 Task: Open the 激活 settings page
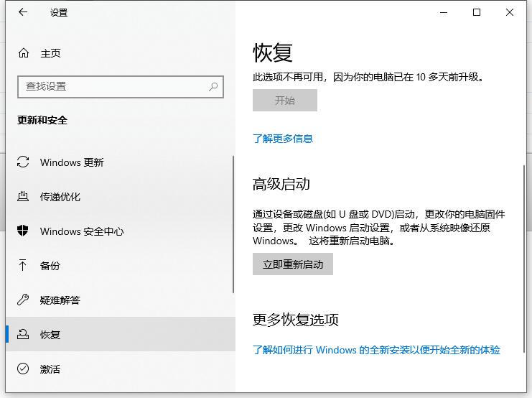pos(121,369)
